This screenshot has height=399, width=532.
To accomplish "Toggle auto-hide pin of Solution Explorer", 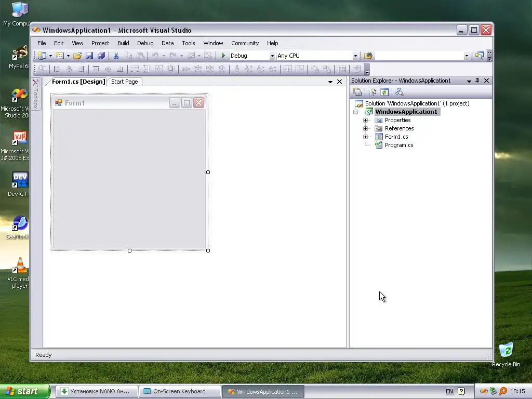I will coord(477,81).
